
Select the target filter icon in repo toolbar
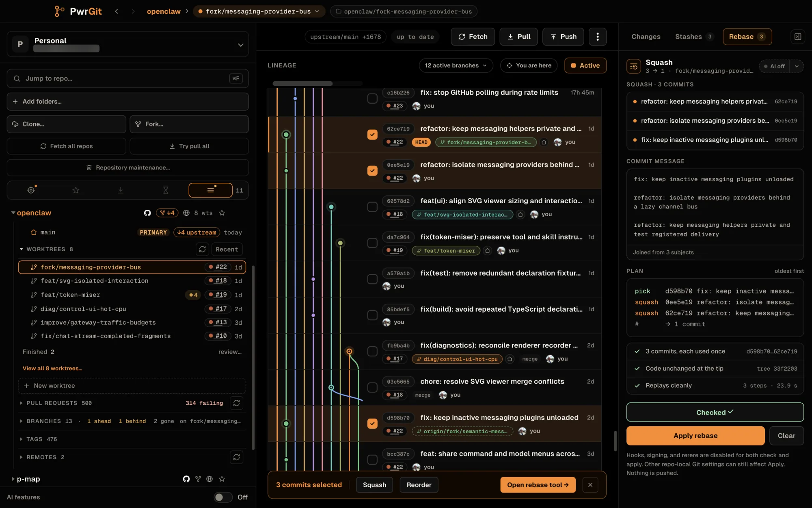click(31, 190)
